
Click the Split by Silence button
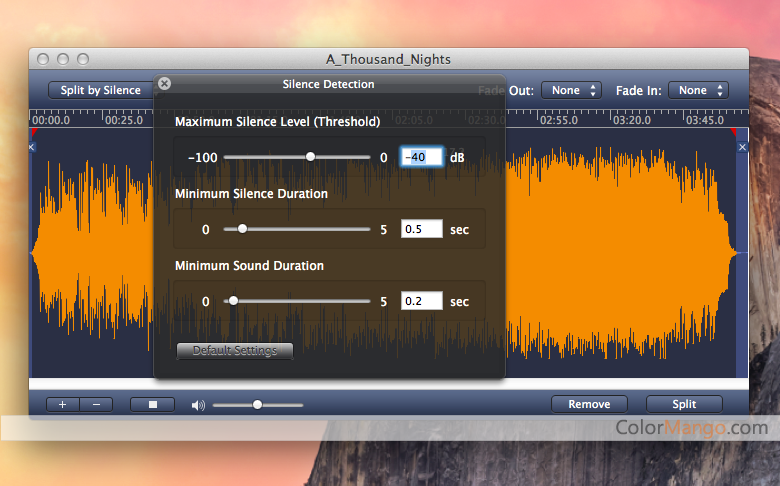[x=100, y=90]
